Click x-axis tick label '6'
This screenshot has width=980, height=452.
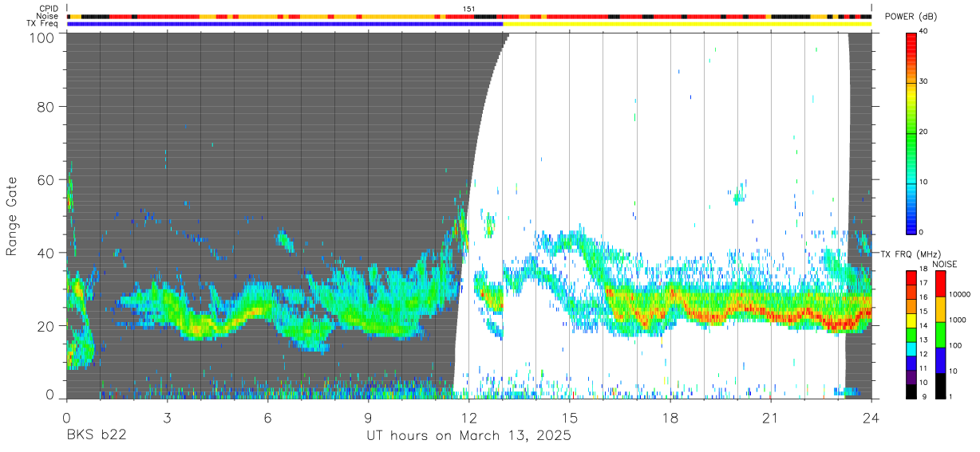[x=267, y=418]
